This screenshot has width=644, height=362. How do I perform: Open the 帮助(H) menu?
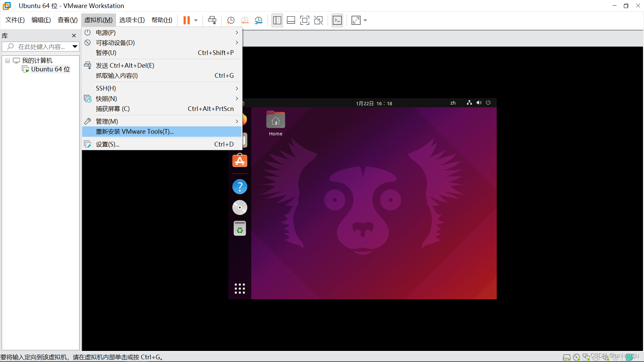(x=162, y=20)
